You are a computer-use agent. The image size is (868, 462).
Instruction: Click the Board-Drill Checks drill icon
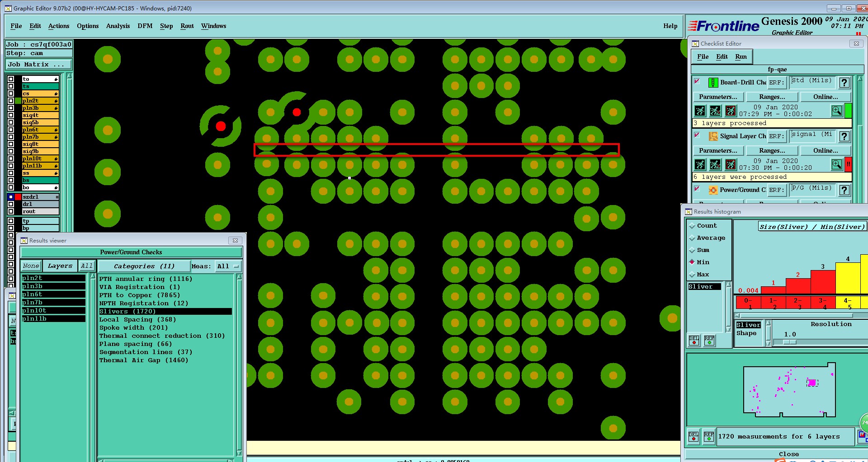click(713, 83)
